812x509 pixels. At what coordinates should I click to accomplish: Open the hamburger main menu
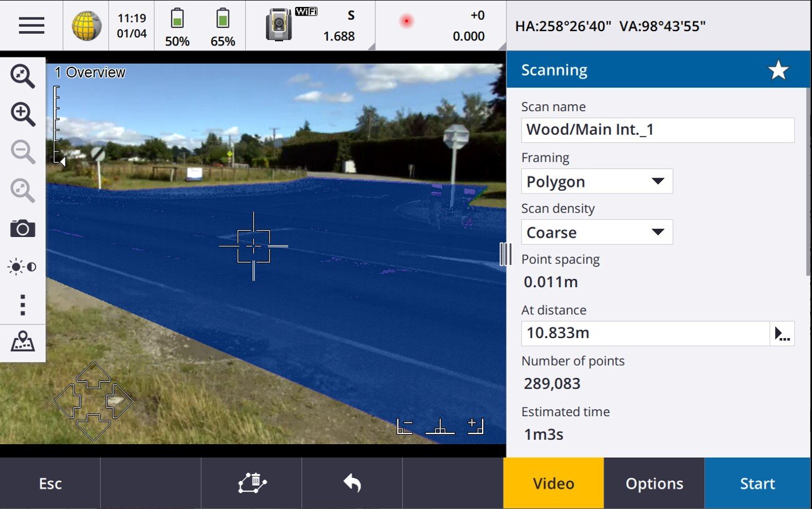coord(31,26)
